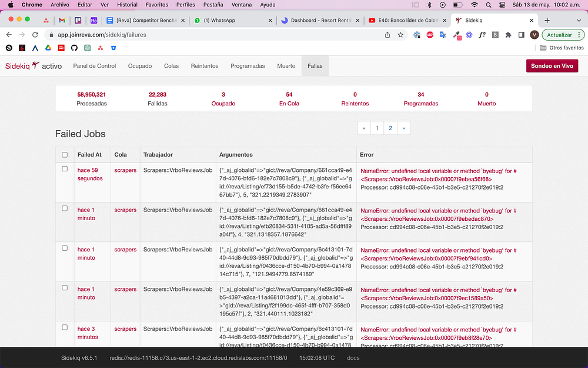Click the Actualizar Chrome update button
Viewport: 588px width, 368px height.
tap(559, 35)
